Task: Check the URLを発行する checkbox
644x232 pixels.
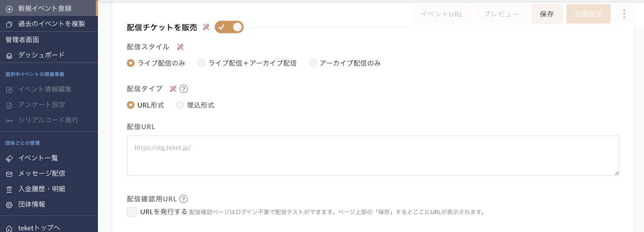Action: (x=132, y=212)
